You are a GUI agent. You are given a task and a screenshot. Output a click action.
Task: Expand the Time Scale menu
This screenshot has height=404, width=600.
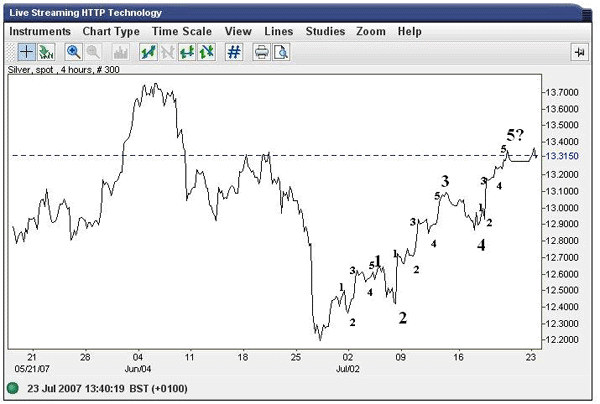[182, 31]
